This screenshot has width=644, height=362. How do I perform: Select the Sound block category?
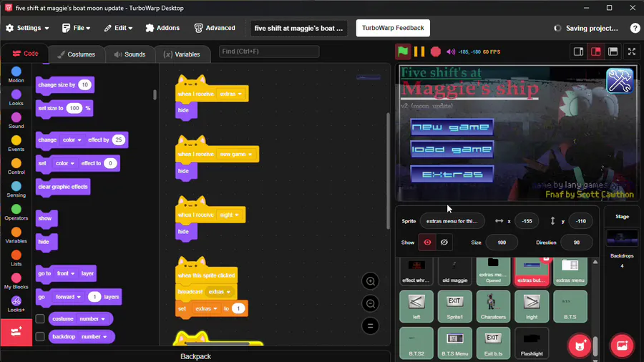point(16,121)
